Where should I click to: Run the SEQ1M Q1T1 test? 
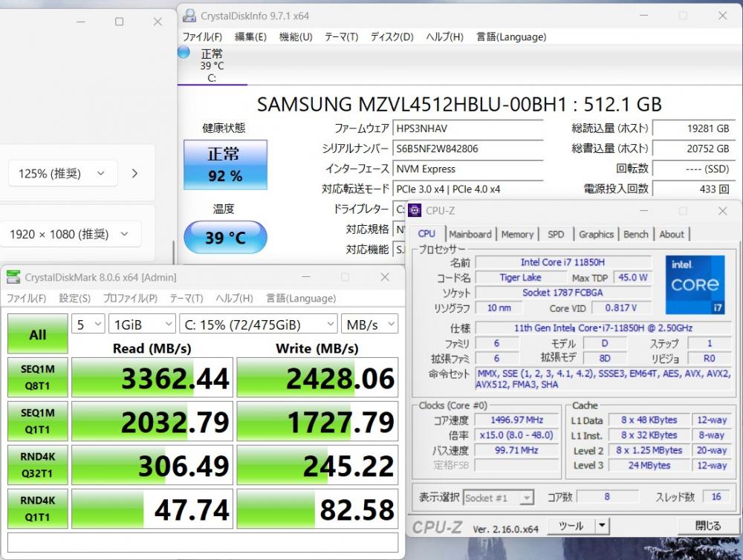point(37,421)
